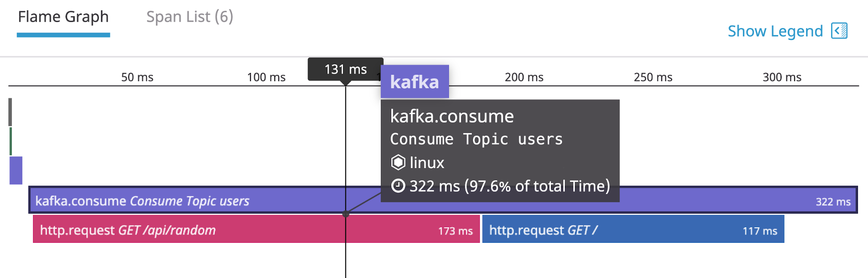Click the linux hexagon icon in the tooltip
Viewport: 868px width, 278px height.
(x=398, y=162)
